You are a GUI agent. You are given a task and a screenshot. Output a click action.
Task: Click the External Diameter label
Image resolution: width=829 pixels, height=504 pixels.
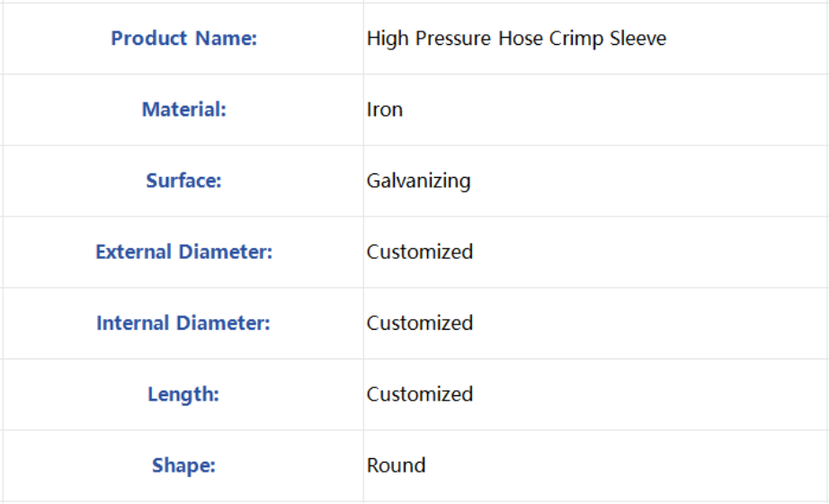pyautogui.click(x=183, y=252)
